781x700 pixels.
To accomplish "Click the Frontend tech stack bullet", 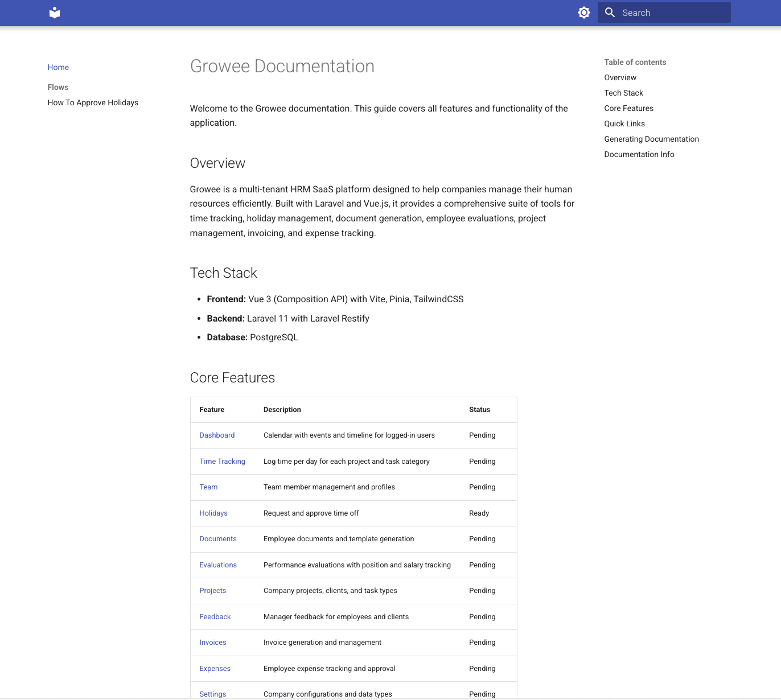I will pos(335,299).
